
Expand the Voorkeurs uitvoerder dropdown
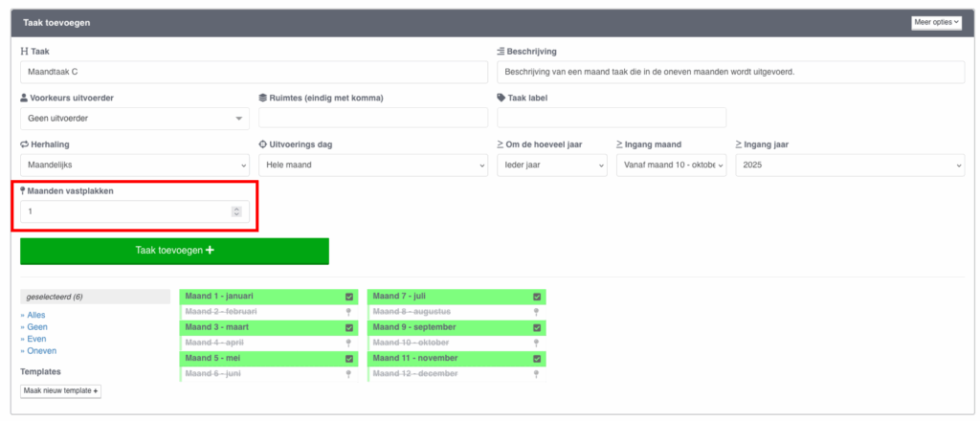pyautogui.click(x=134, y=119)
